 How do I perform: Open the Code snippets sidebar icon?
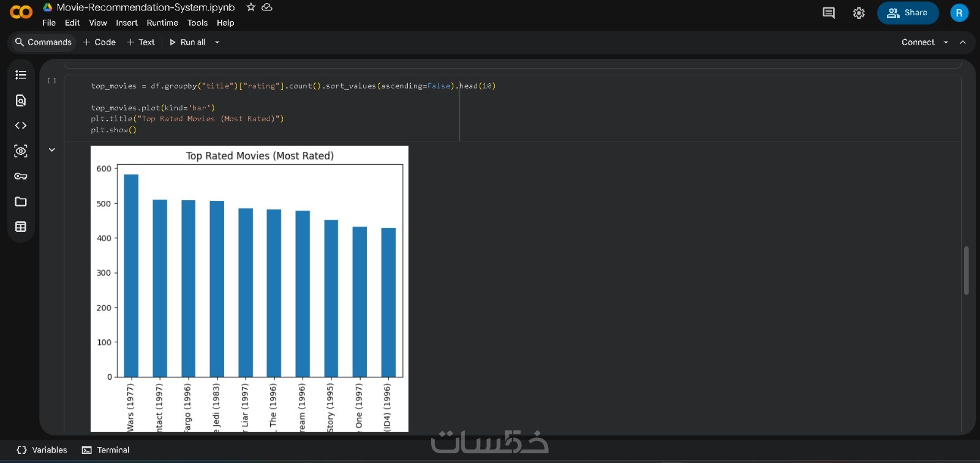tap(21, 126)
